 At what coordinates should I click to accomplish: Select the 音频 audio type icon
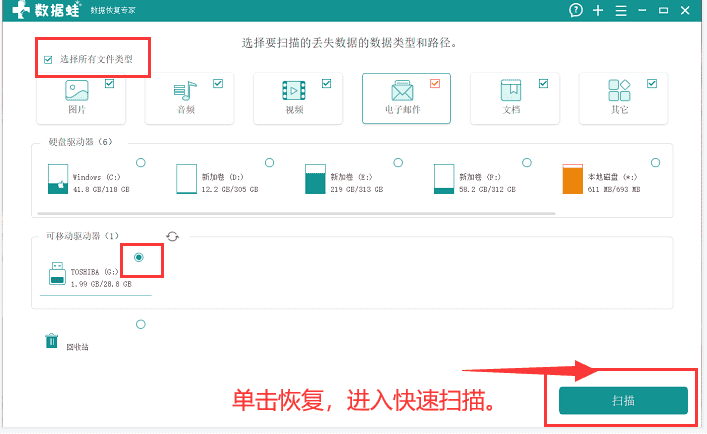(x=185, y=91)
